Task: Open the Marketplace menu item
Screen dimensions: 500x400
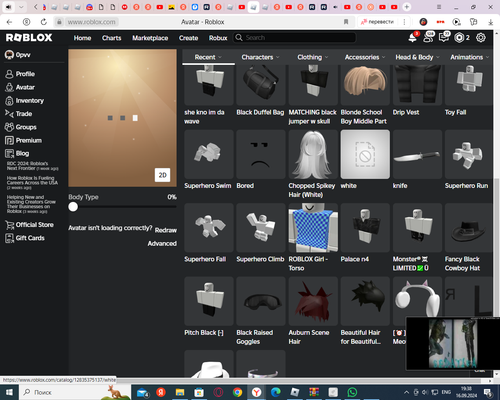Action: pyautogui.click(x=150, y=38)
